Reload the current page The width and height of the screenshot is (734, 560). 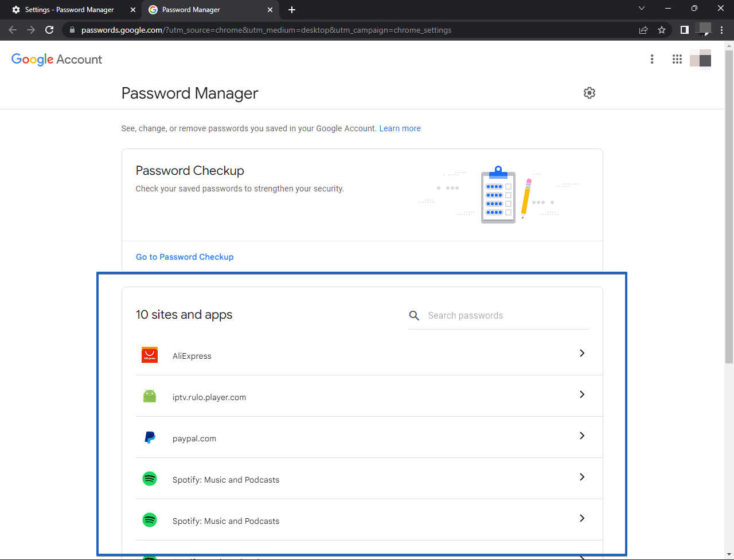49,30
